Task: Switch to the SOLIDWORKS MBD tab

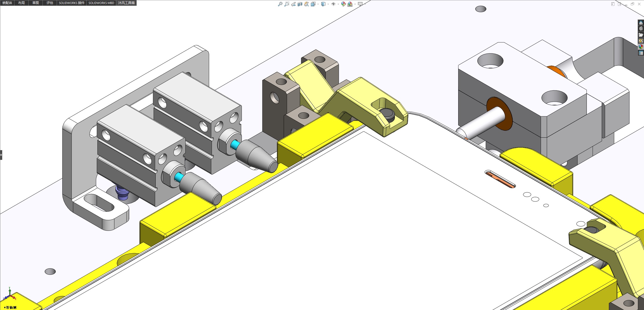Action: [101, 3]
